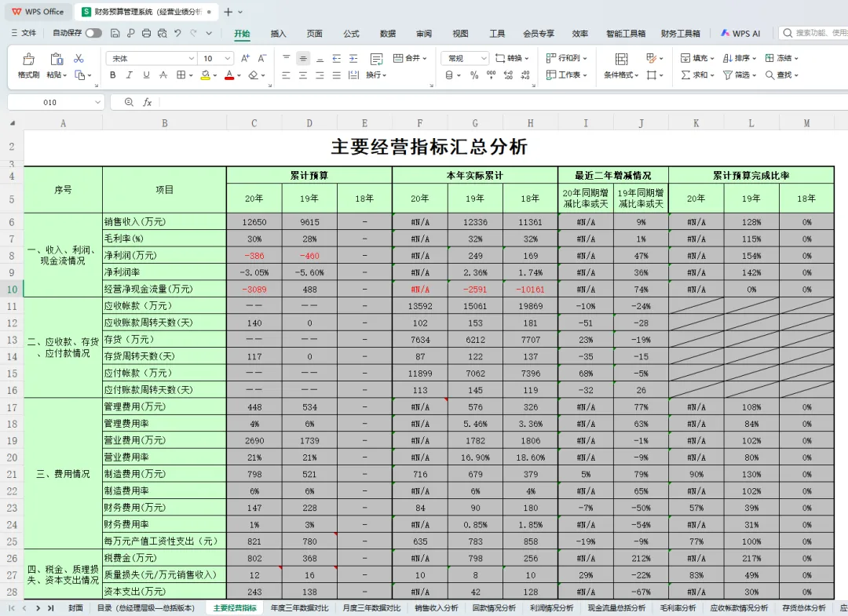Switch to the 销售收入分析 sheet tab
848x616 pixels.
click(436, 608)
